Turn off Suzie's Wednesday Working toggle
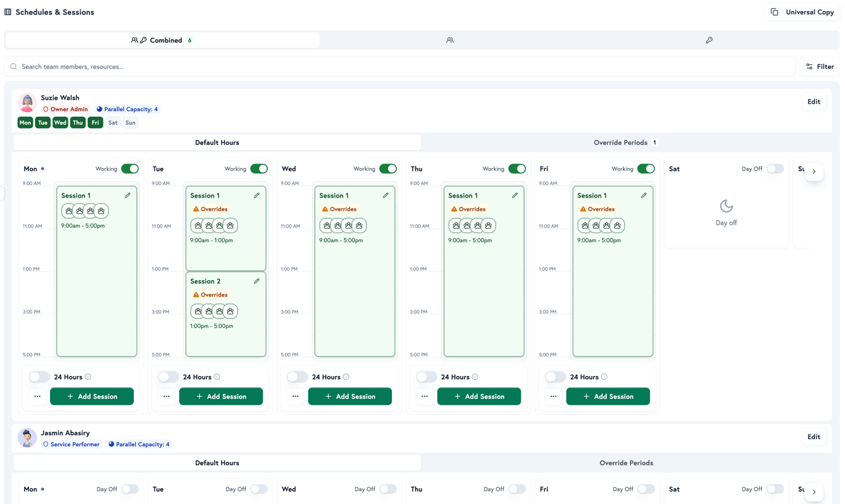 [388, 169]
